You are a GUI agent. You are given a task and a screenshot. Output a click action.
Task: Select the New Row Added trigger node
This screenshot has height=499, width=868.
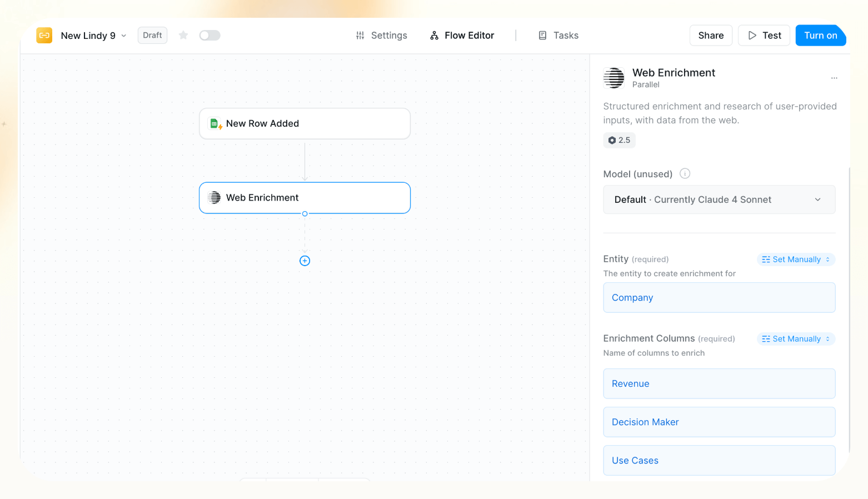click(x=305, y=123)
